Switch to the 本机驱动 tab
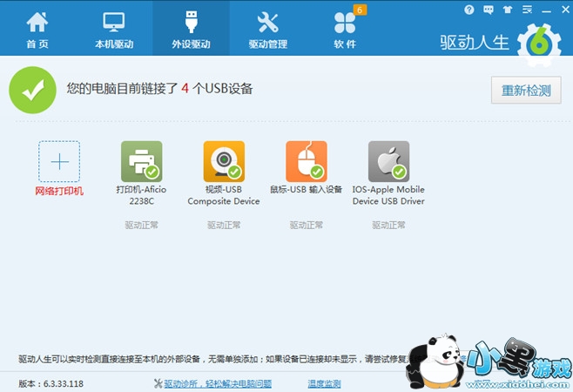This screenshot has width=573, height=392. pos(114,30)
